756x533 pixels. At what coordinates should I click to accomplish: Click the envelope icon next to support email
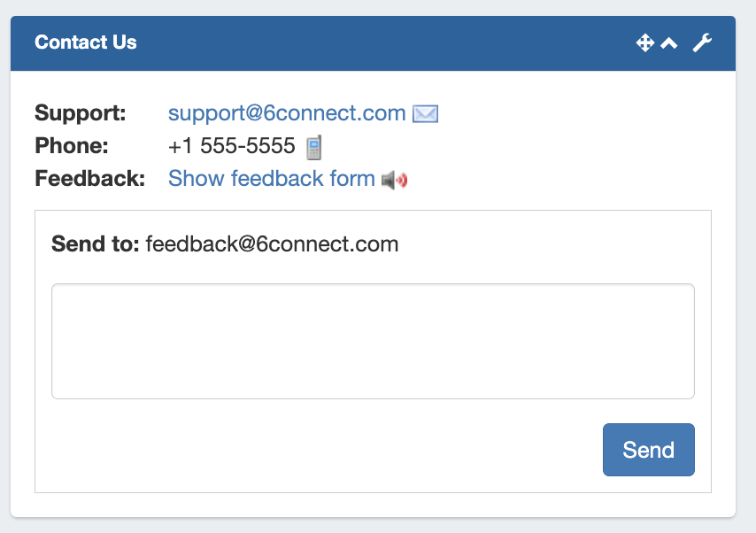pos(426,114)
